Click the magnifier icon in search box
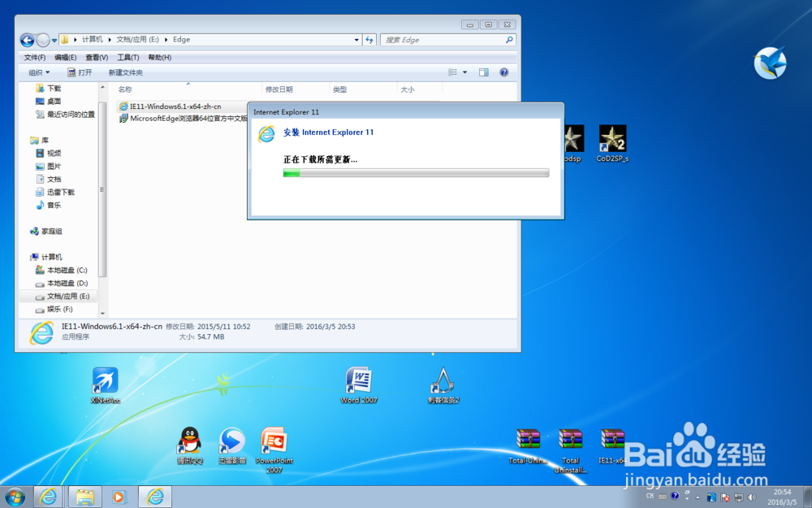812x508 pixels. (x=509, y=40)
